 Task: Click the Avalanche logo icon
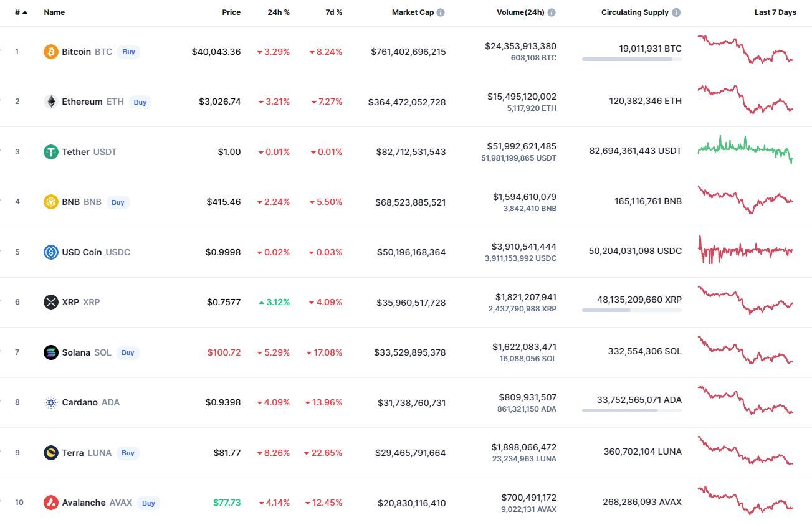[50, 503]
